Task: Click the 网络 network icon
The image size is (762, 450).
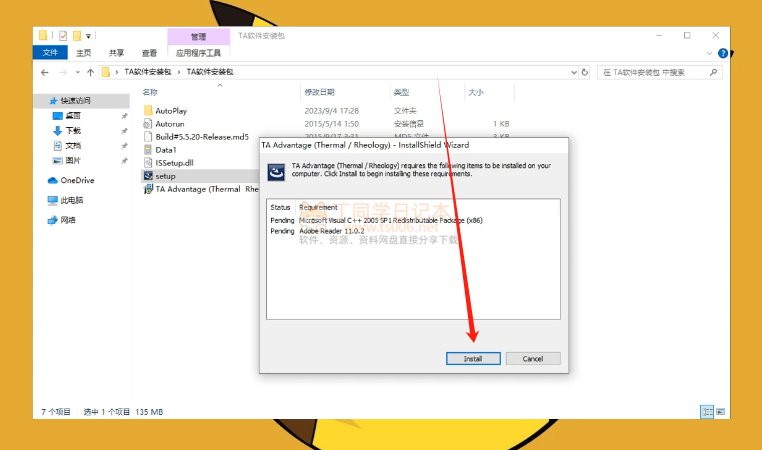Action: [52, 220]
